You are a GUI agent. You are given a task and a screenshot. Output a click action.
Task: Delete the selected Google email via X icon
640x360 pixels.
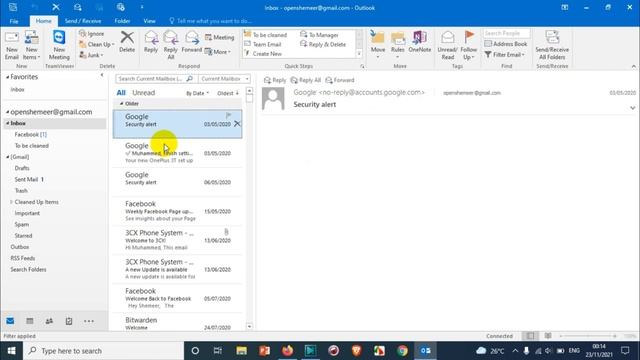[237, 124]
